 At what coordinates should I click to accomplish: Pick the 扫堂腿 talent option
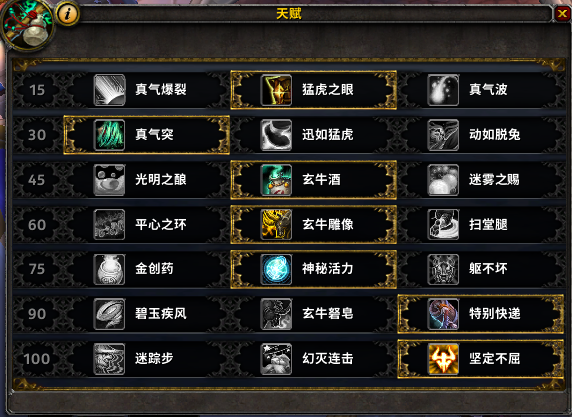[481, 224]
